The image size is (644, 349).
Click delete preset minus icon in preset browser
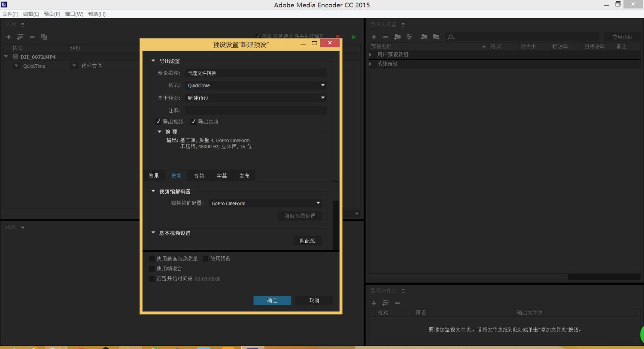tap(386, 37)
